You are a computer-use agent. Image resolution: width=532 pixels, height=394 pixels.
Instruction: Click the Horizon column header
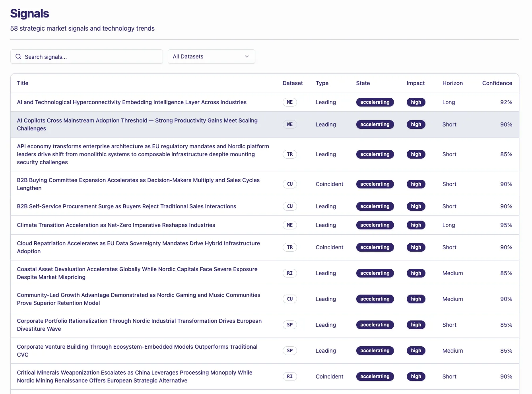(452, 83)
